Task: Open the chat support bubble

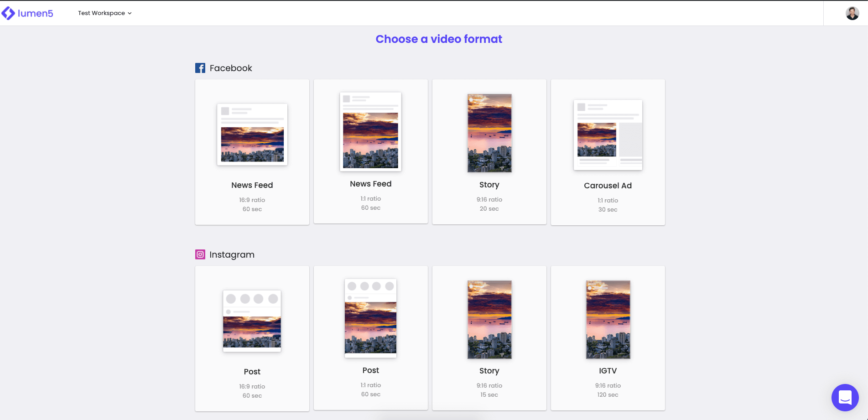Action: [845, 397]
